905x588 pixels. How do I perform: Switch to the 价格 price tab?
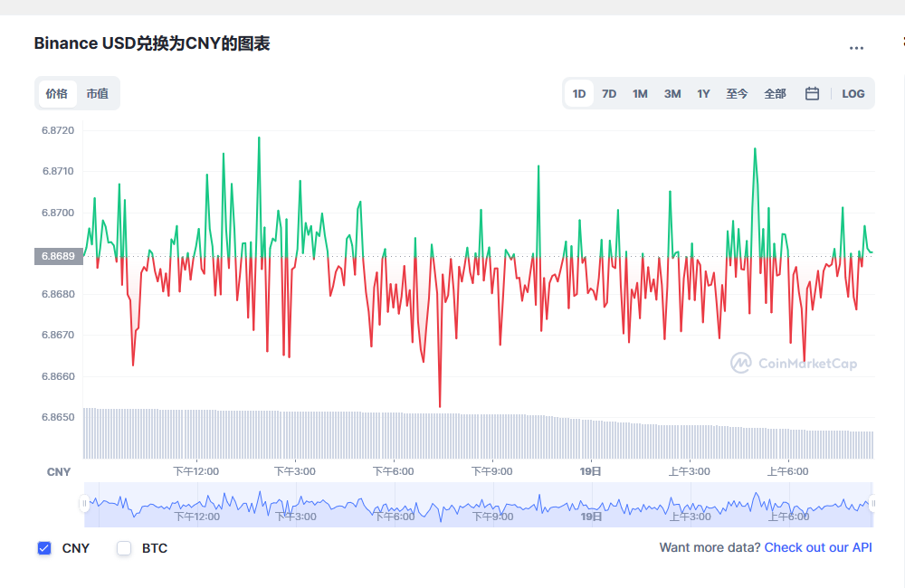click(x=57, y=93)
